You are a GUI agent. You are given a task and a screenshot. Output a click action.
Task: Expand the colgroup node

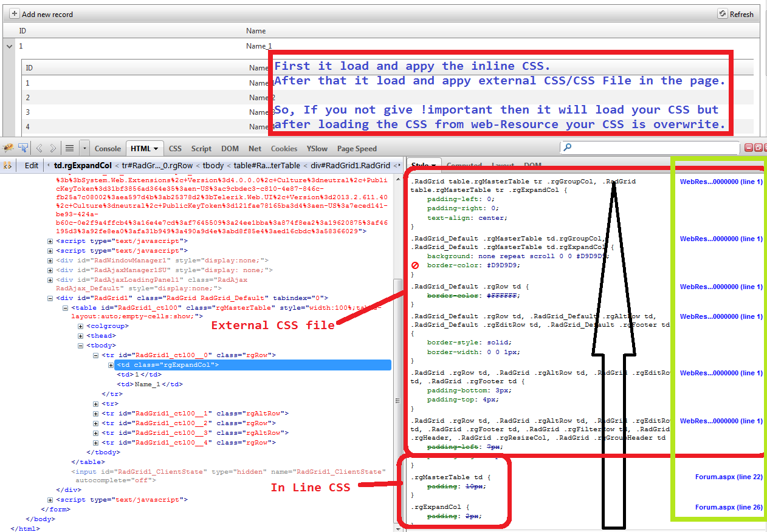point(81,326)
